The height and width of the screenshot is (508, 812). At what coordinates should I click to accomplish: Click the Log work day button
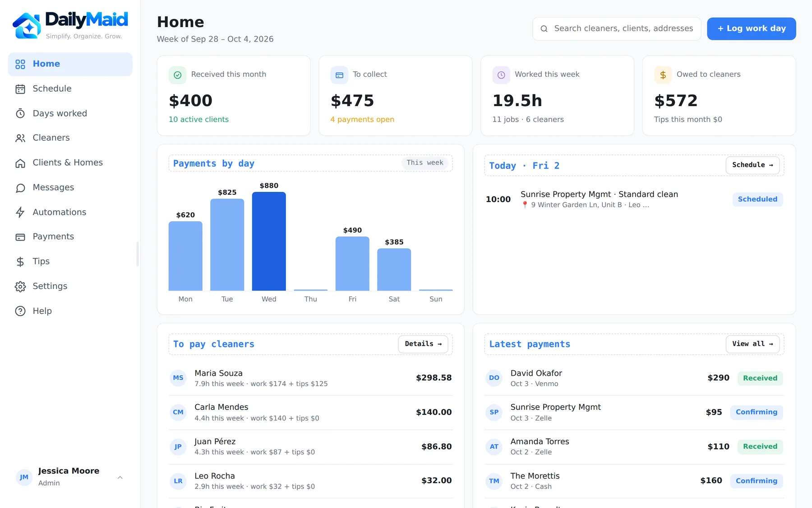point(751,28)
